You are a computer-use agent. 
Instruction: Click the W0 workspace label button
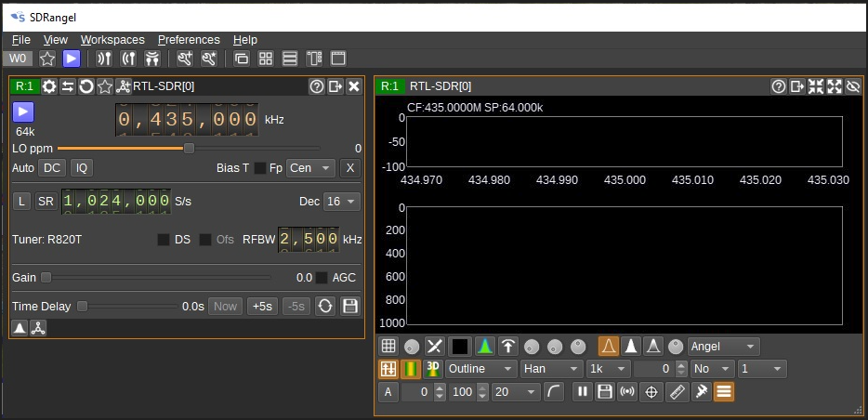click(18, 59)
